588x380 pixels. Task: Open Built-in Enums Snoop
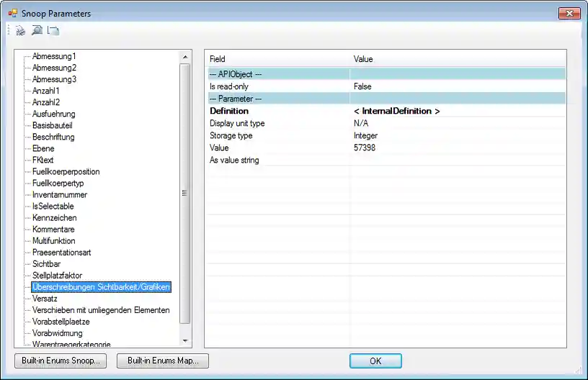pyautogui.click(x=61, y=361)
